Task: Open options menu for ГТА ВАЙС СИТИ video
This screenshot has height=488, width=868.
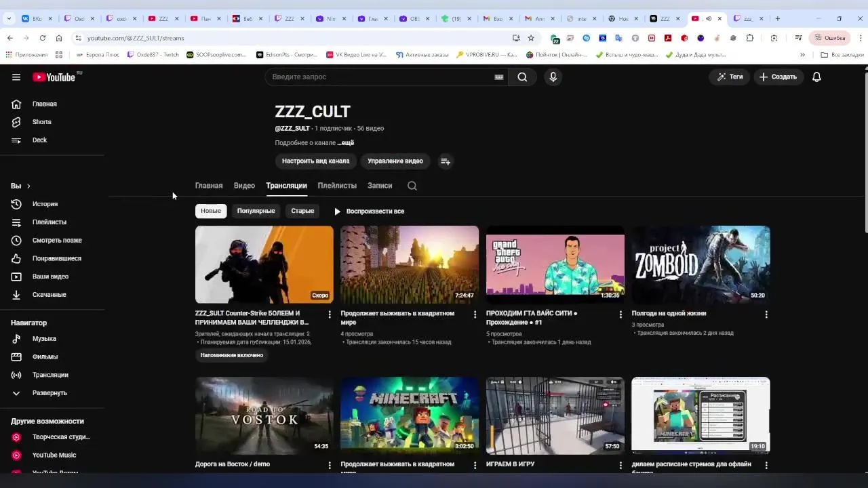Action: pyautogui.click(x=620, y=314)
